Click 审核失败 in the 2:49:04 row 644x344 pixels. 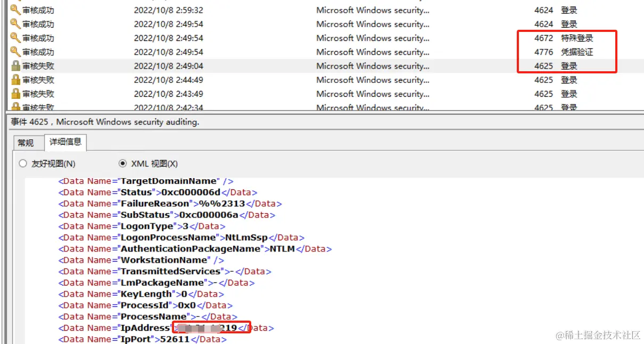(38, 66)
